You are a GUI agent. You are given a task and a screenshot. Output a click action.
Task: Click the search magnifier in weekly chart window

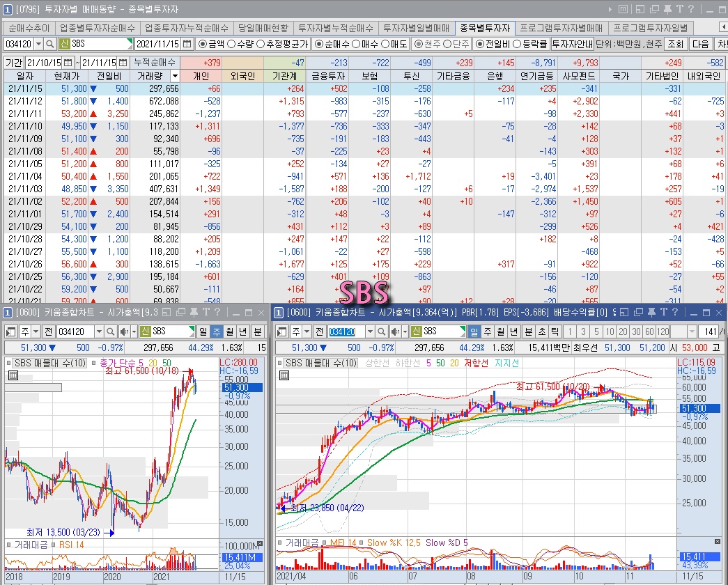(110, 331)
